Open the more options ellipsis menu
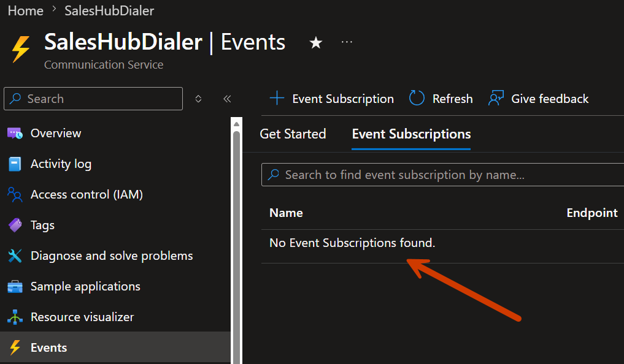This screenshot has height=364, width=624. (x=347, y=42)
